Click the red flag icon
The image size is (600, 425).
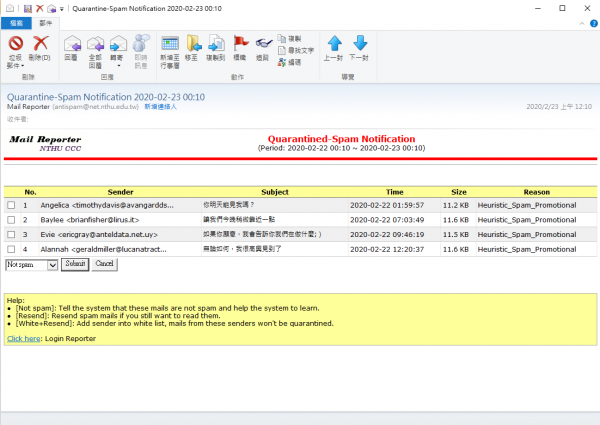pos(240,45)
